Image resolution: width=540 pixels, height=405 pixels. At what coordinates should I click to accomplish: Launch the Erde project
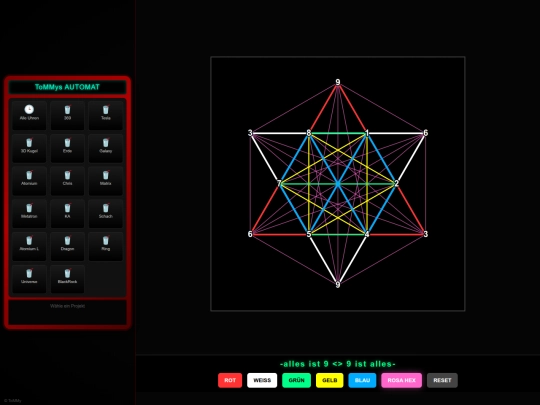click(x=68, y=148)
